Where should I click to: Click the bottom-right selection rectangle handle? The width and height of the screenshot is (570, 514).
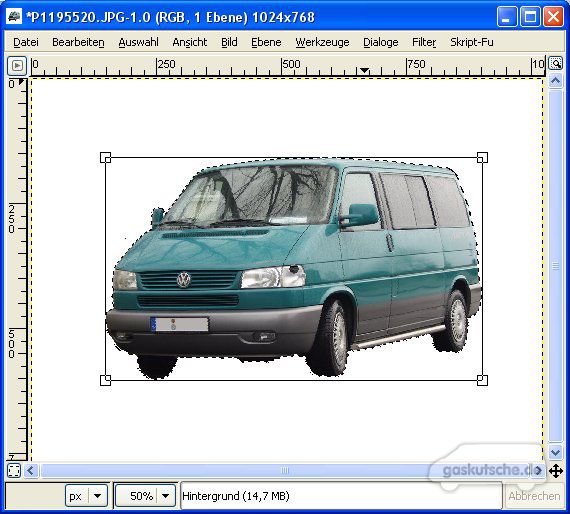[x=482, y=380]
